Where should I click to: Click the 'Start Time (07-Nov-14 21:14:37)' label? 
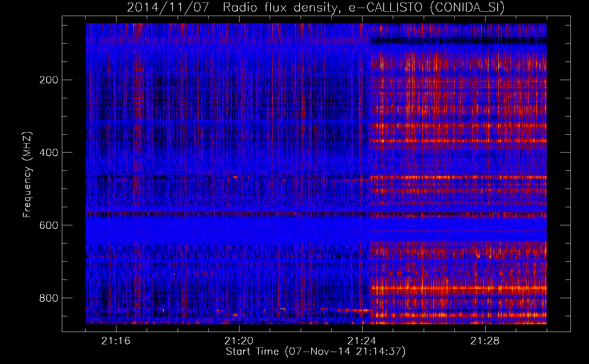pos(316,352)
